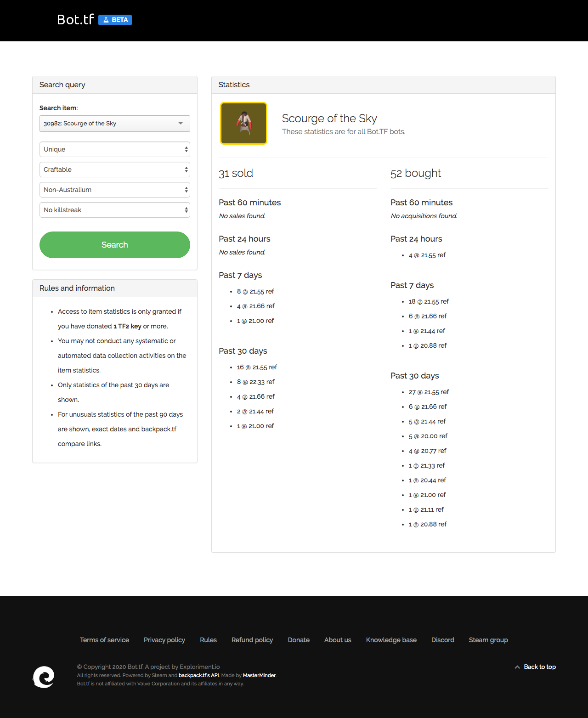This screenshot has width=588, height=718.
Task: Click '1 @ 21.11 ref' bought entry
Action: point(426,509)
